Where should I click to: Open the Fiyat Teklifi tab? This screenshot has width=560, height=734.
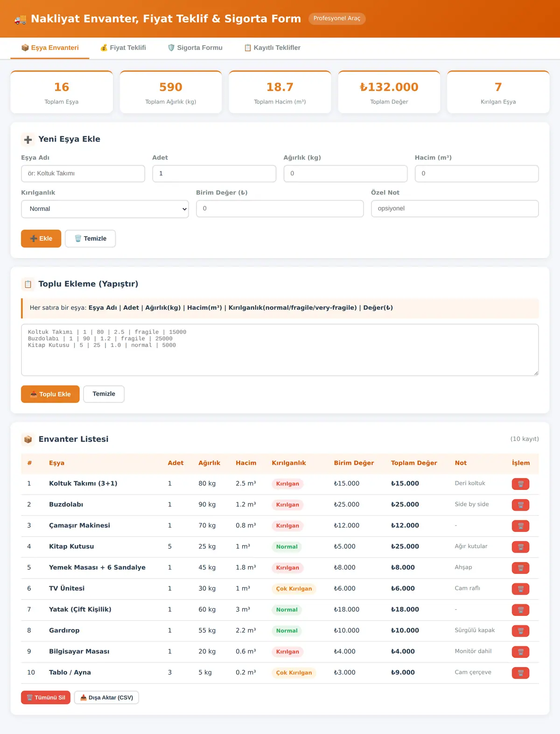(123, 48)
